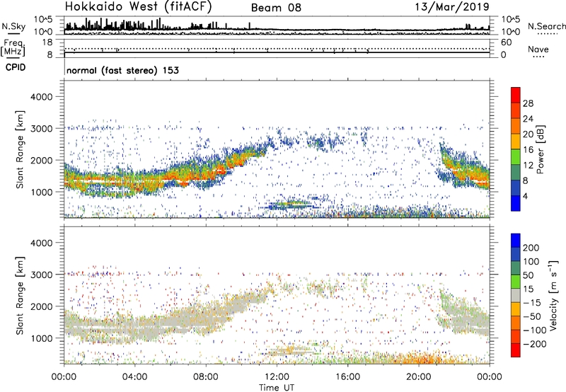Click the 'normal (fast stereo) 153' text
Screen dimensions: 566x392
pos(122,70)
